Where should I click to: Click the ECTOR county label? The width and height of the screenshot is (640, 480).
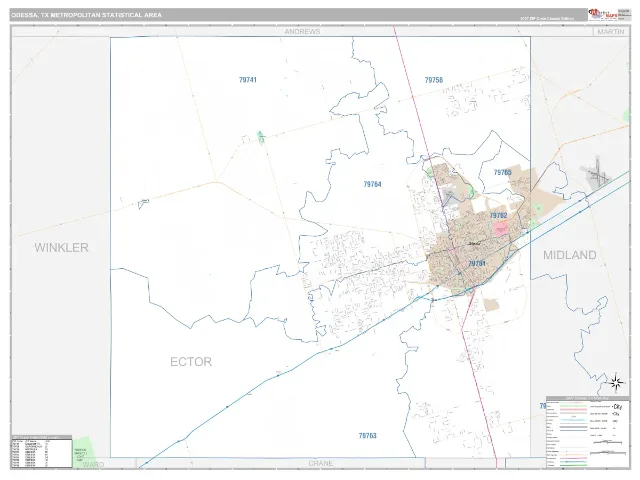191,362
